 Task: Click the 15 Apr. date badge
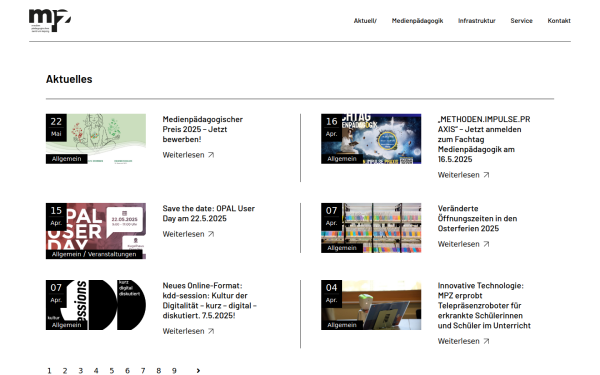(x=56, y=217)
